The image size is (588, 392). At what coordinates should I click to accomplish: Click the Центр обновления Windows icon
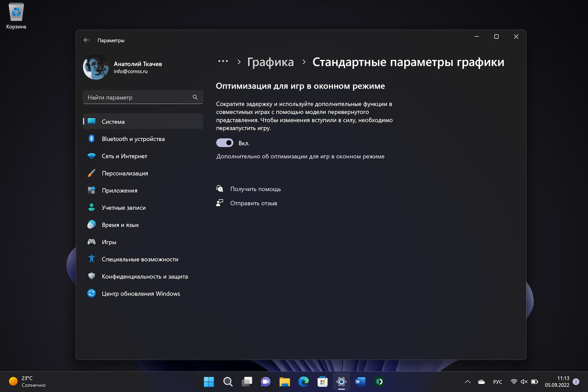tap(91, 294)
